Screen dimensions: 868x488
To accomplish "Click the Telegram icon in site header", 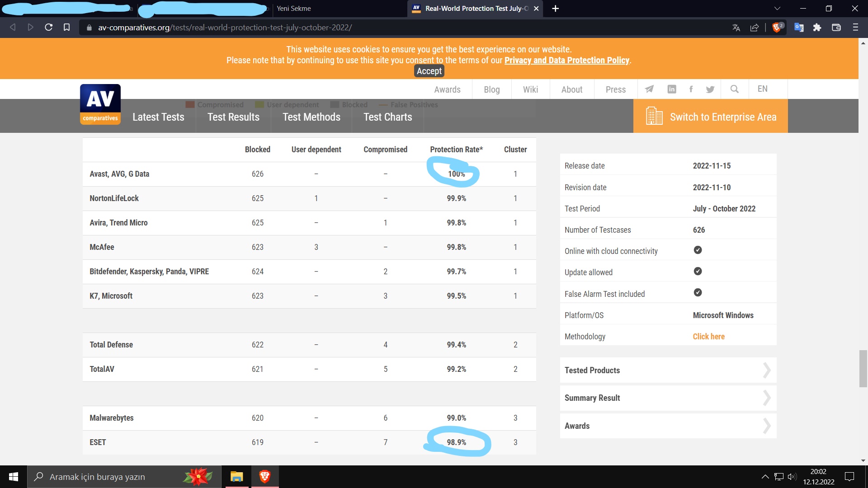I will click(649, 89).
